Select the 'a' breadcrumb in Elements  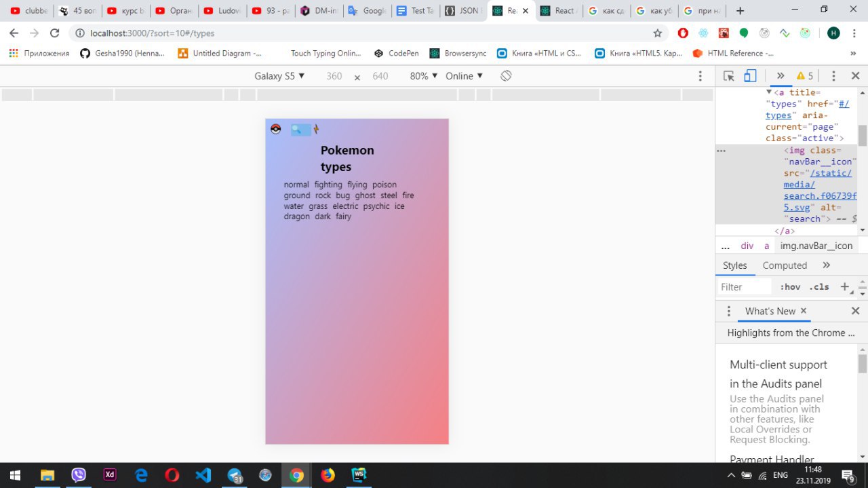point(767,246)
